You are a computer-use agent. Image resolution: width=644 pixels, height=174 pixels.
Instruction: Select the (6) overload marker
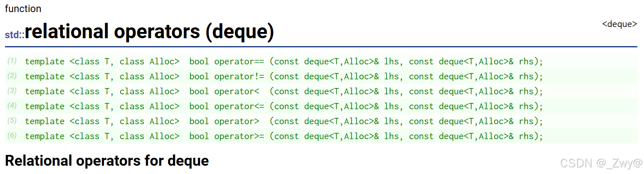tap(12, 136)
